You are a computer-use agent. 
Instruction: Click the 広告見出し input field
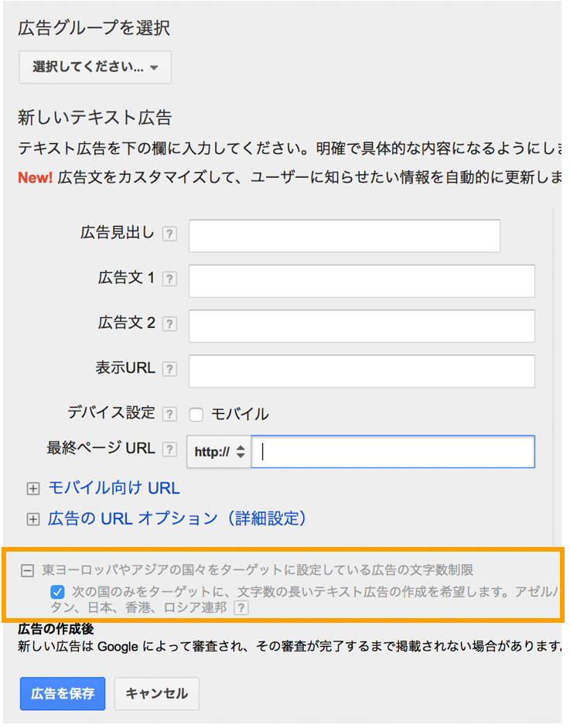coord(344,236)
